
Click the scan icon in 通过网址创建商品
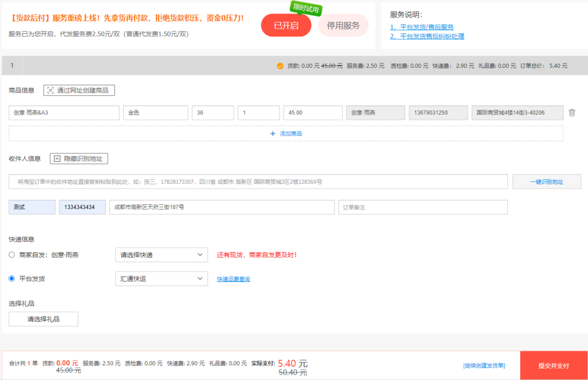pyautogui.click(x=51, y=90)
